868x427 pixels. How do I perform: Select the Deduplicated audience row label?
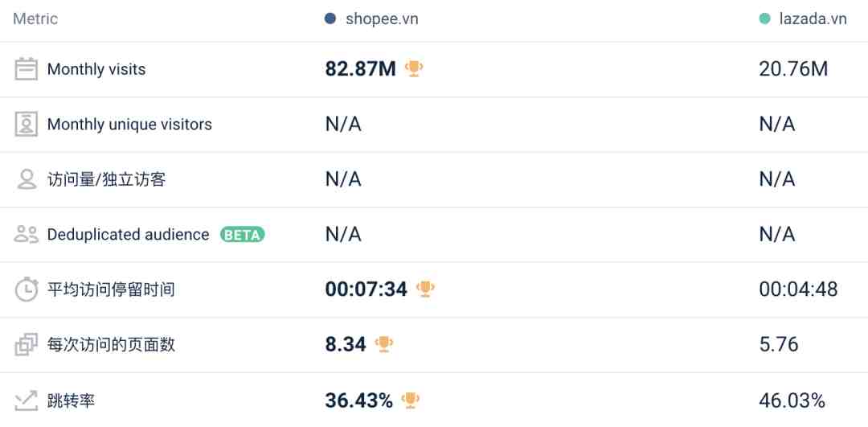click(x=128, y=235)
